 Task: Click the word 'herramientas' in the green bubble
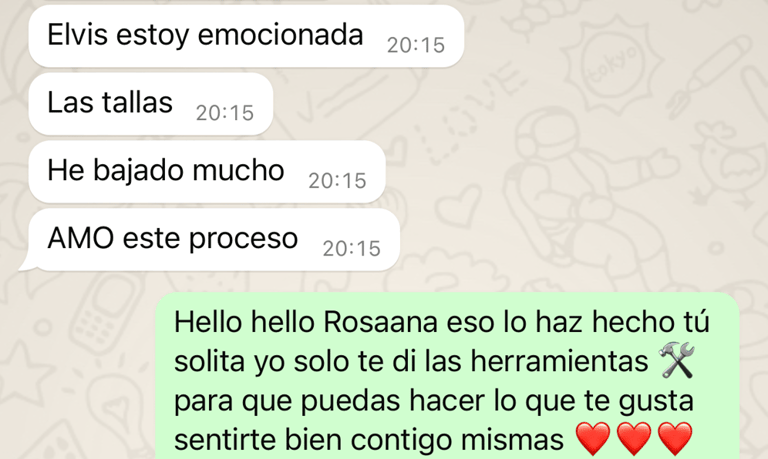click(x=560, y=362)
